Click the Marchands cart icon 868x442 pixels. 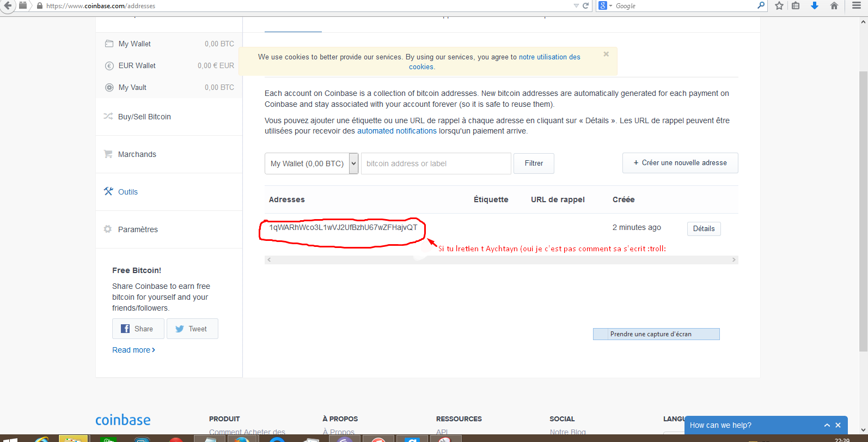click(x=108, y=154)
